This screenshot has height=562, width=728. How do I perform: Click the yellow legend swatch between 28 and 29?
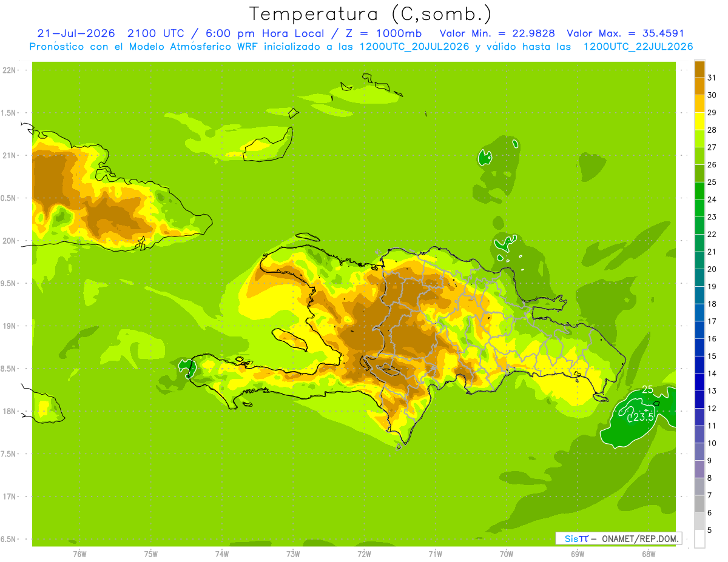[699, 121]
